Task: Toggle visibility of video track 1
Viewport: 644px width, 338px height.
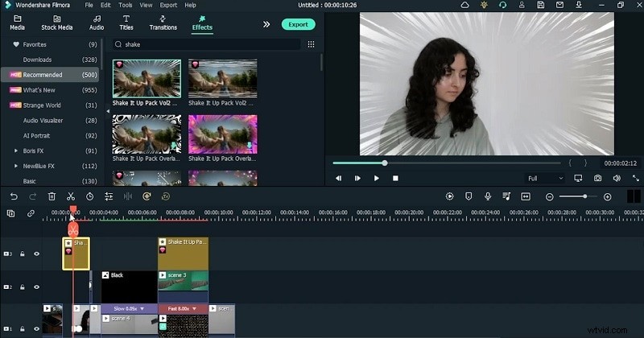Action: [36, 328]
